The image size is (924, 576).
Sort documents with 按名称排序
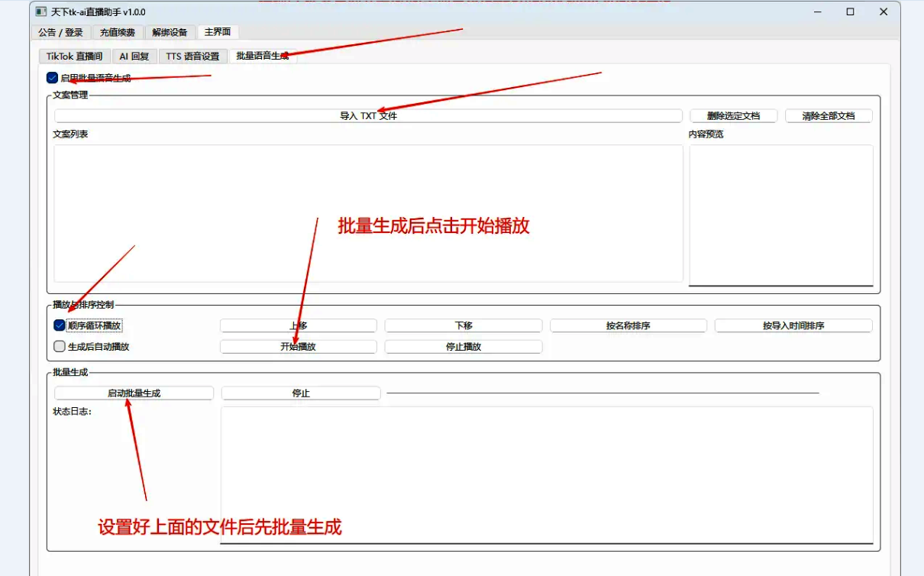(x=628, y=325)
